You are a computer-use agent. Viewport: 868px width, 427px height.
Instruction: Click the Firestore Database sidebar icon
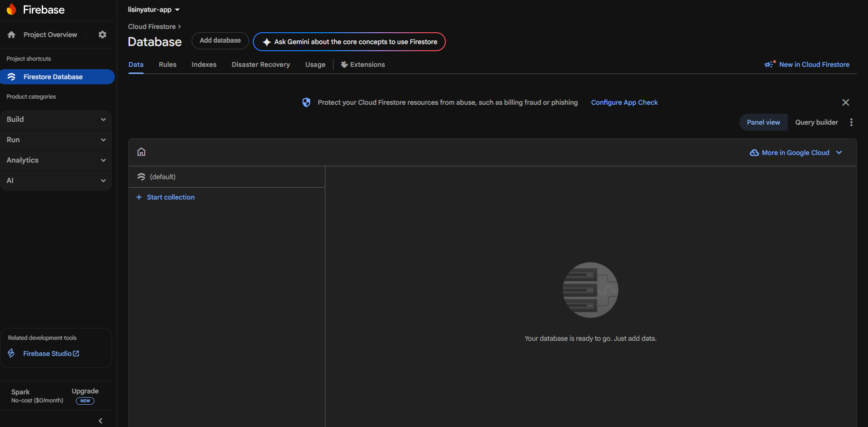click(11, 77)
